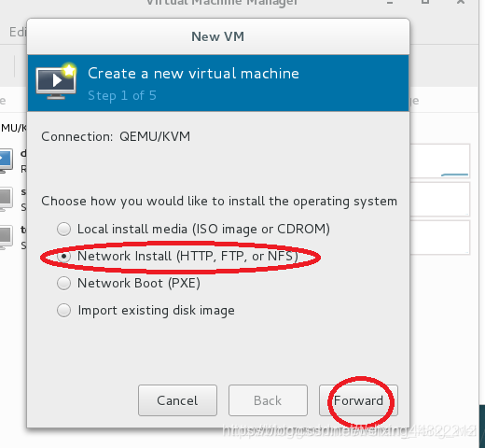Click the Connection: QEMU/KVM text
Viewport: 485px width, 448px height.
pyautogui.click(x=116, y=136)
